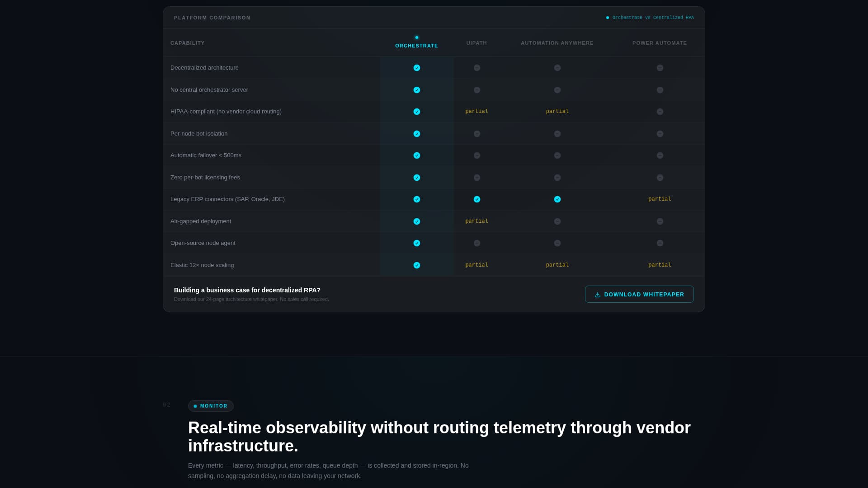Click UiPath 'partial' for Elastic 12× node scaling
The width and height of the screenshot is (868, 488).
(476, 265)
